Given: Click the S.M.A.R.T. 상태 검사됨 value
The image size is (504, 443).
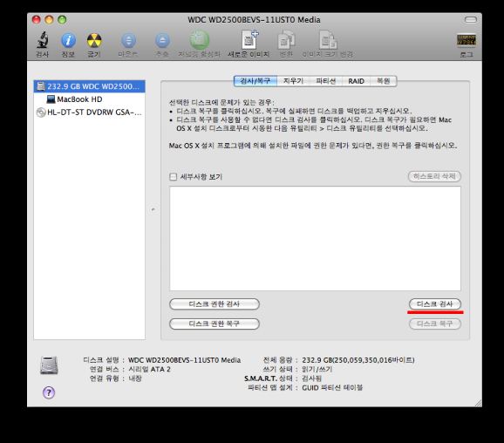Looking at the screenshot, I should click(x=311, y=378).
